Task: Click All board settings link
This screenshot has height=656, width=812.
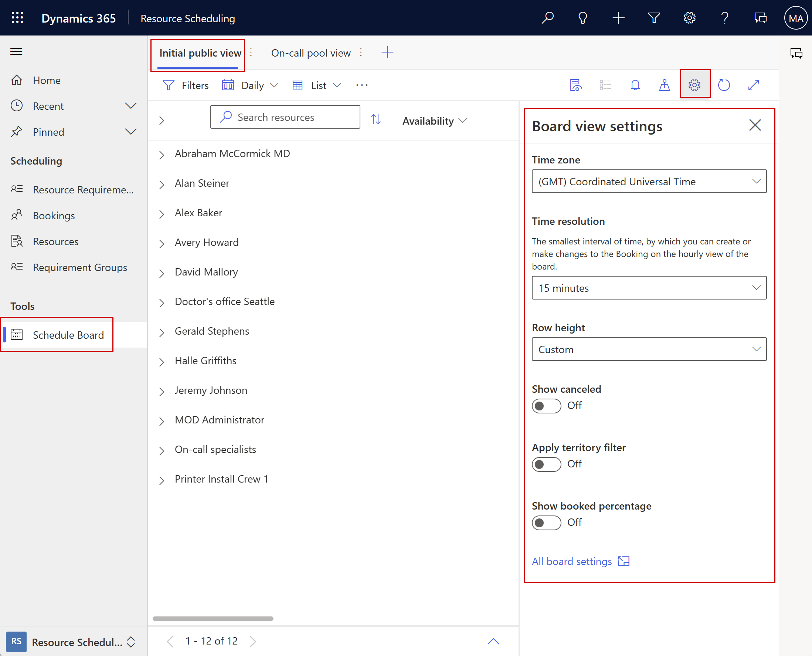Action: (573, 561)
